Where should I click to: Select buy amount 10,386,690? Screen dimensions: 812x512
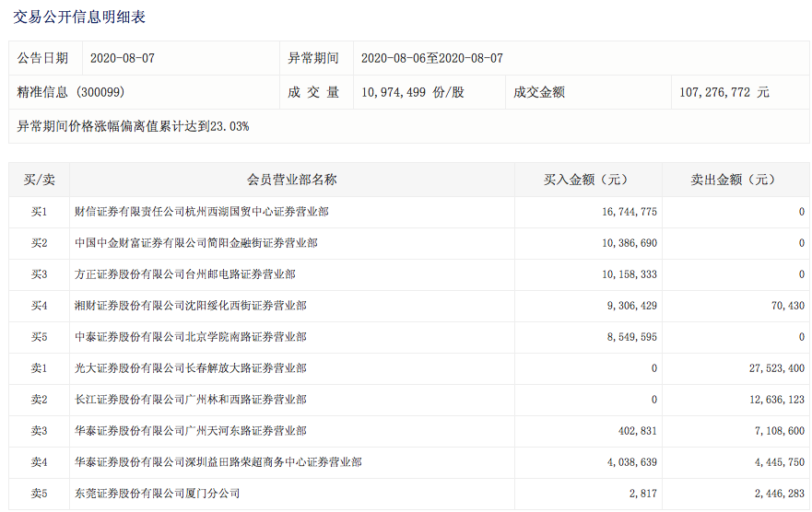630,243
